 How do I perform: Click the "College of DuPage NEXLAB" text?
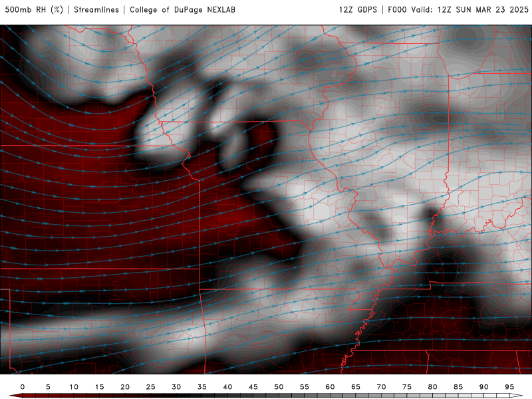182,10
